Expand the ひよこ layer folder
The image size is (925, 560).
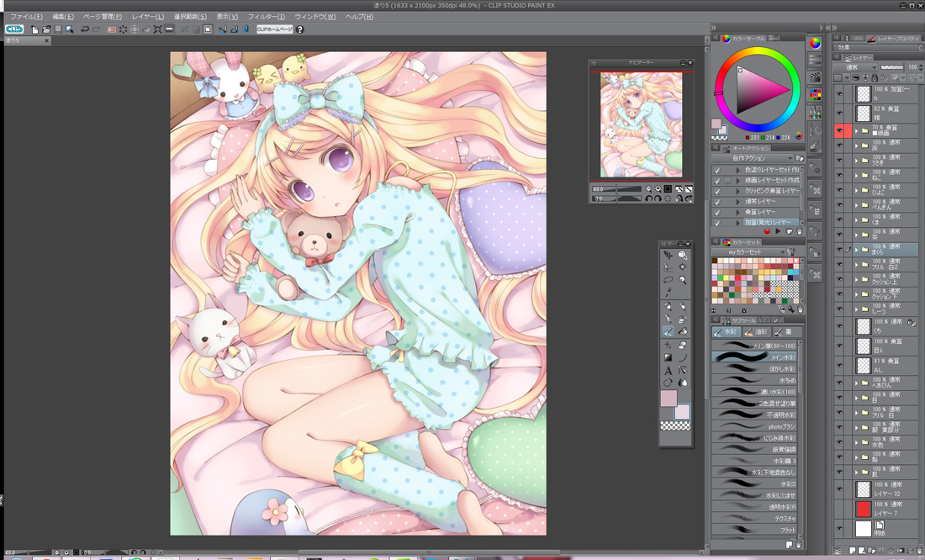click(856, 190)
